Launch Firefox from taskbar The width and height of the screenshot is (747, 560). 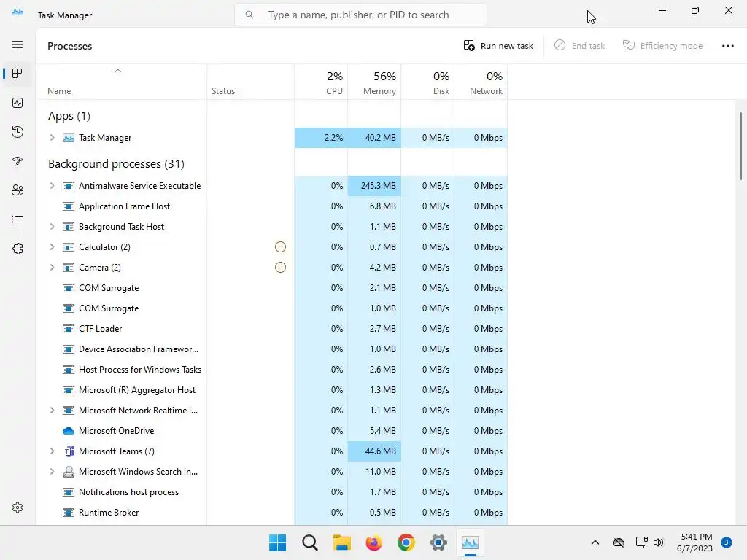(374, 542)
